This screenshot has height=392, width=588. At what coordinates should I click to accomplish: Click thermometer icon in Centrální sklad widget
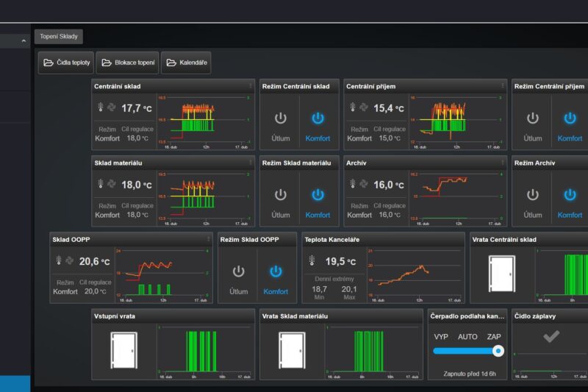click(x=101, y=107)
